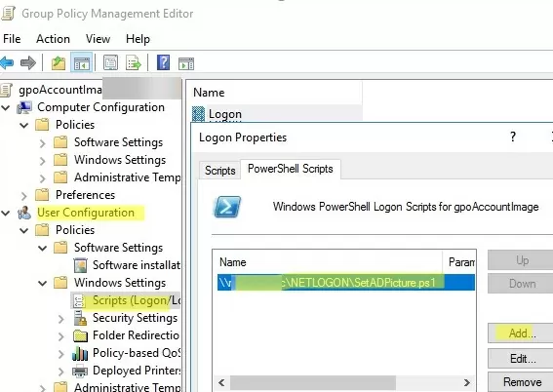Select the PowerShell Scripts tab
The width and height of the screenshot is (553, 392).
[291, 169]
